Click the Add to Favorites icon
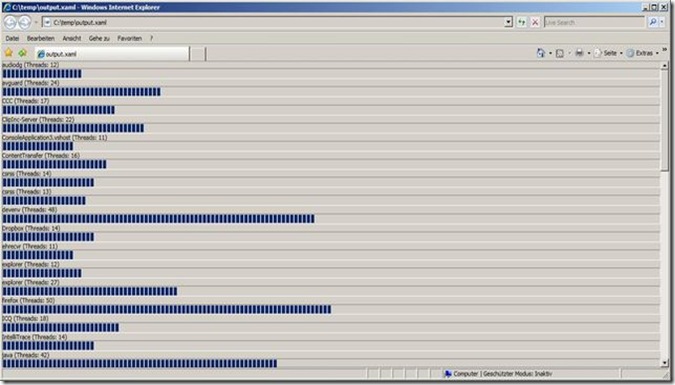This screenshot has width=675, height=385. point(22,53)
